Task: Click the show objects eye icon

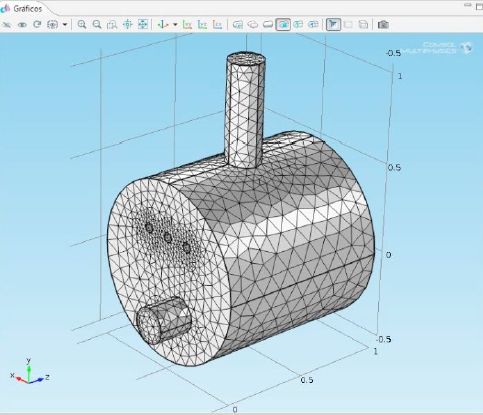Action: [x=22, y=25]
